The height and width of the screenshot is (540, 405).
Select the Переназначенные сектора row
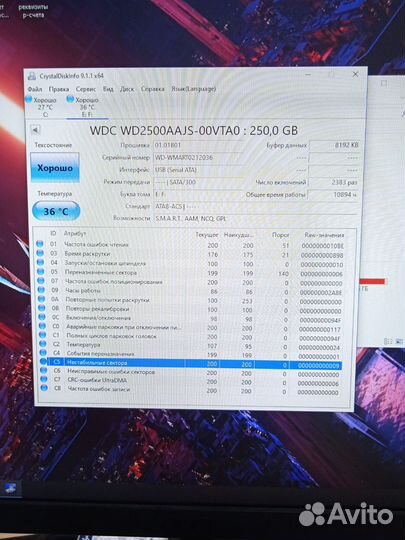pos(190,273)
